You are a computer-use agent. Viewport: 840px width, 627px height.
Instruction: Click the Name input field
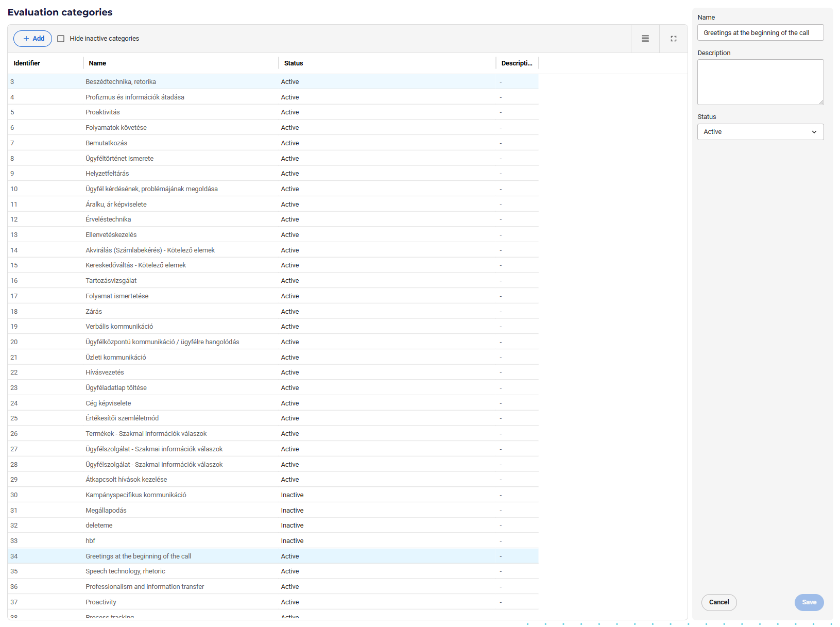pos(760,32)
